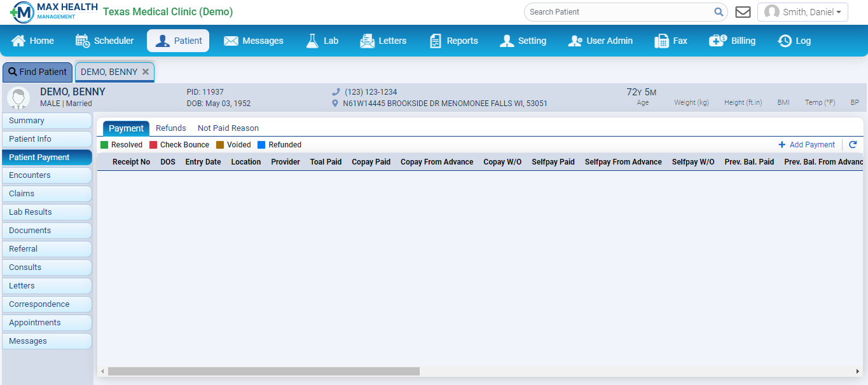Open the Not Paid Reason tab
This screenshot has width=868, height=385.
228,128
